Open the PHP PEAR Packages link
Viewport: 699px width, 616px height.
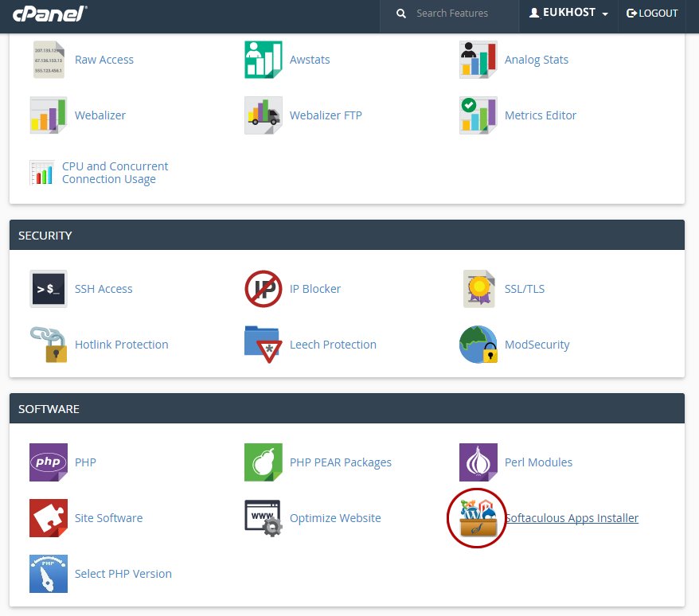(341, 462)
